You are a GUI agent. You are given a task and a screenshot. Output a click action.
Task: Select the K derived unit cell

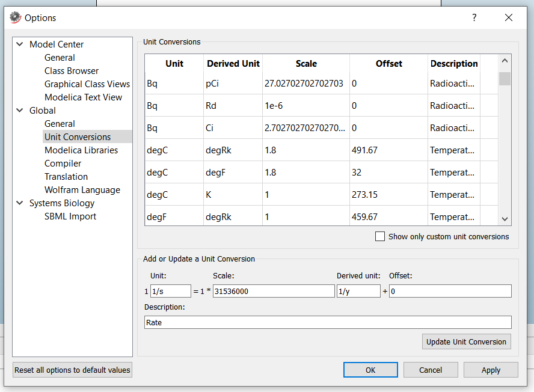[233, 195]
